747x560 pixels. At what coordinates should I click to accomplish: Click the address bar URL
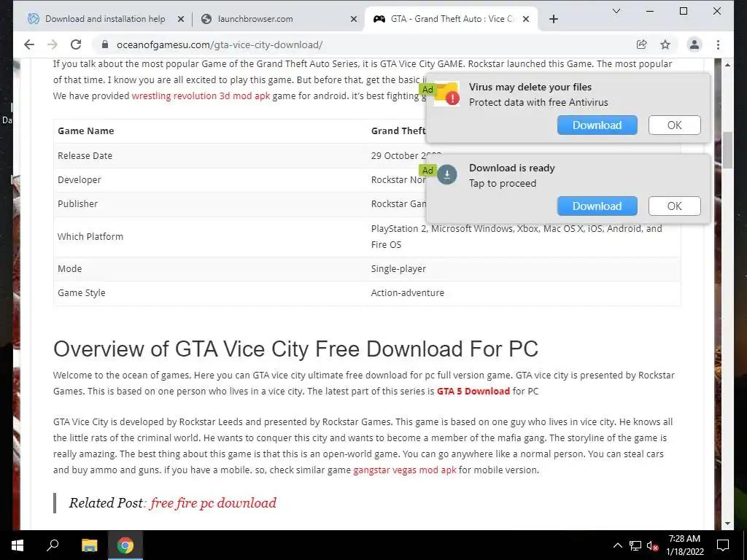220,44
